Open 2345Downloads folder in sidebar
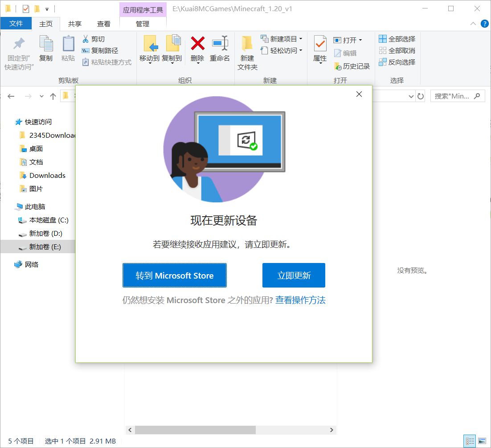491x448 pixels. tap(48, 136)
